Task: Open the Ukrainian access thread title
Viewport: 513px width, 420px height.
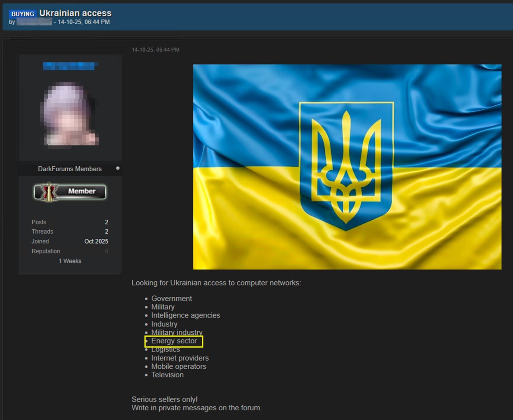Action: click(x=75, y=13)
